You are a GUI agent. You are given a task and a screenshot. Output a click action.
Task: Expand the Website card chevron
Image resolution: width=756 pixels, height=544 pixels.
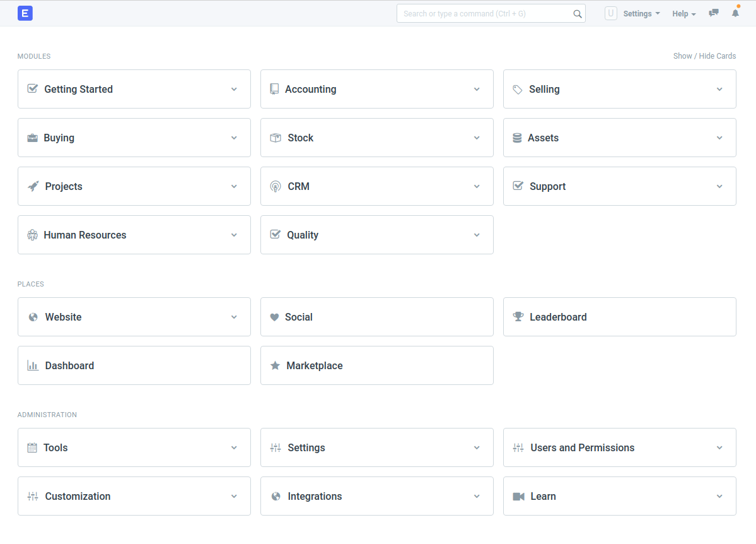[x=234, y=317]
